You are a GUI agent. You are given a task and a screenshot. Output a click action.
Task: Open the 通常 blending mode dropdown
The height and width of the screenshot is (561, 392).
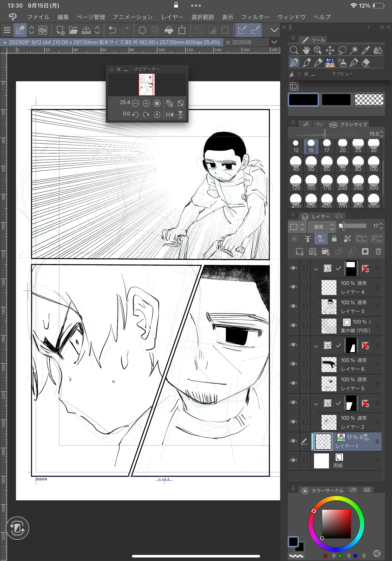[x=321, y=227]
